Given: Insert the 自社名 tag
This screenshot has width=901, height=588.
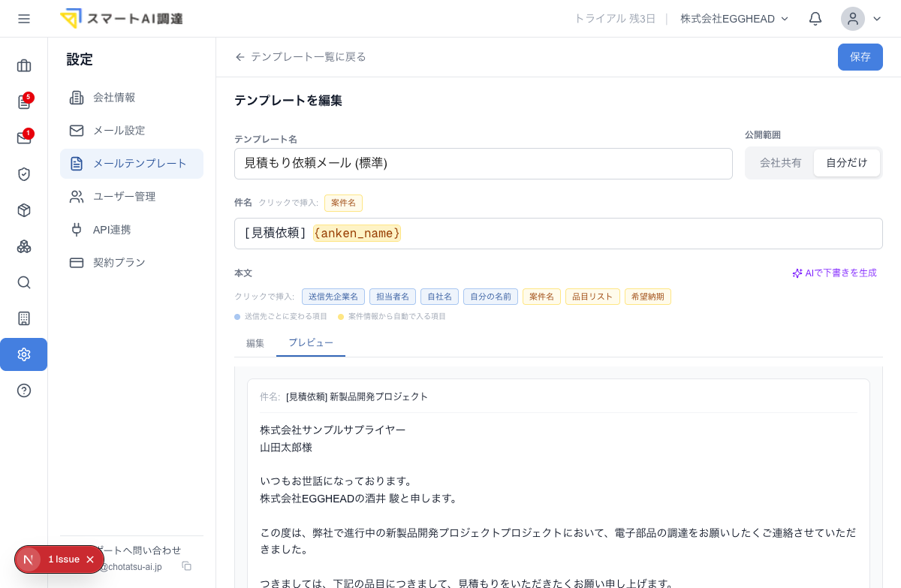Looking at the screenshot, I should [439, 297].
